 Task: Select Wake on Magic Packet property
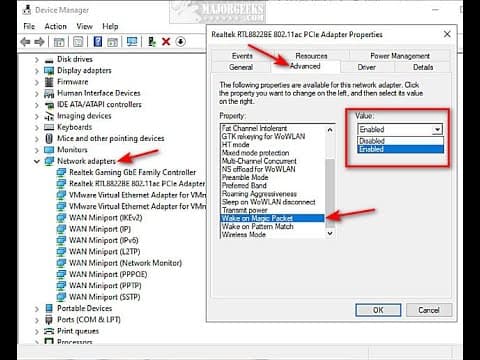coord(272,218)
